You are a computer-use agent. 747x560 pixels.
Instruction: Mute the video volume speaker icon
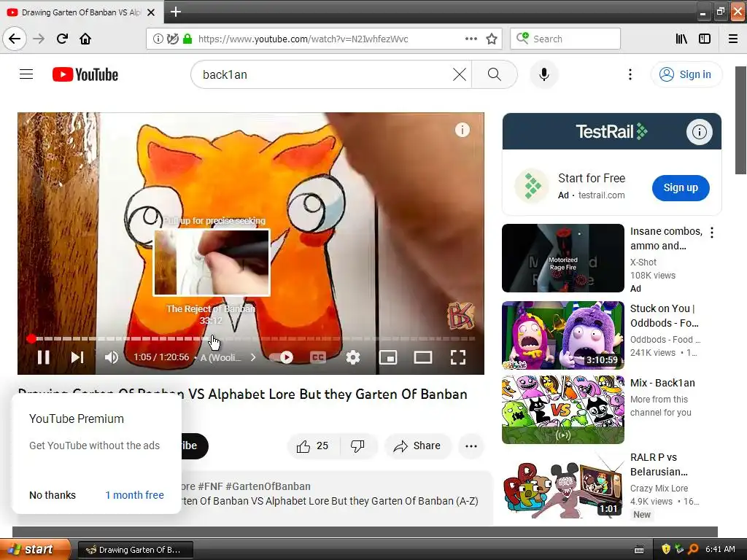(x=112, y=357)
